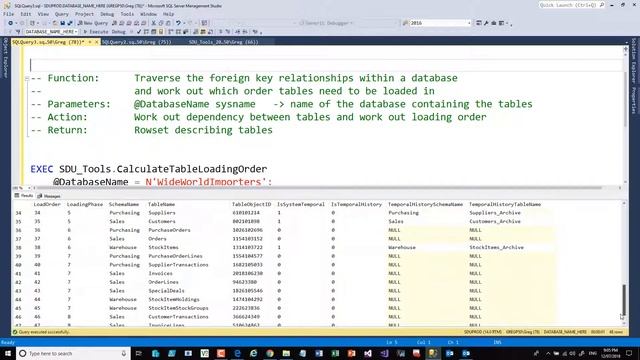
Task: Select the Messages tab
Action: [49, 196]
